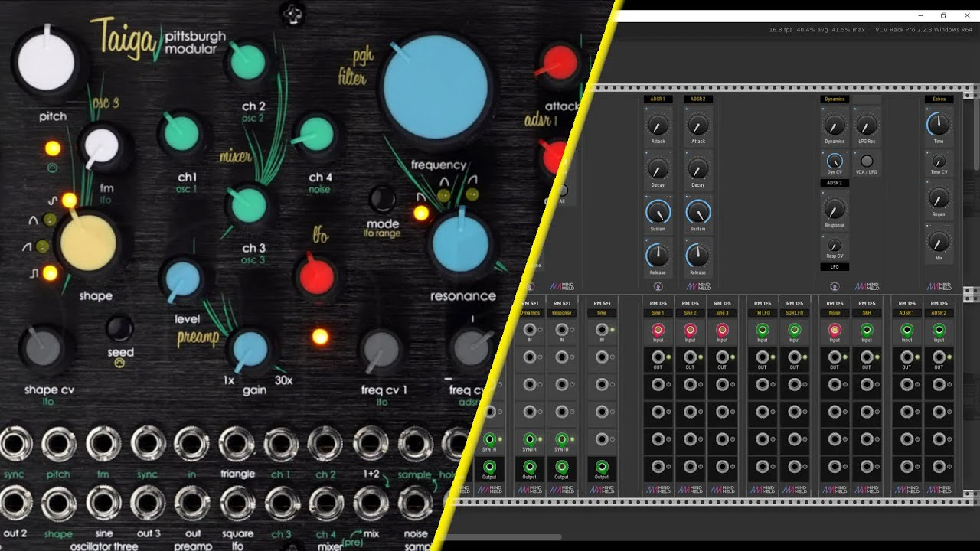Click the LPG Res knob
The height and width of the screenshot is (551, 980).
coord(867,125)
